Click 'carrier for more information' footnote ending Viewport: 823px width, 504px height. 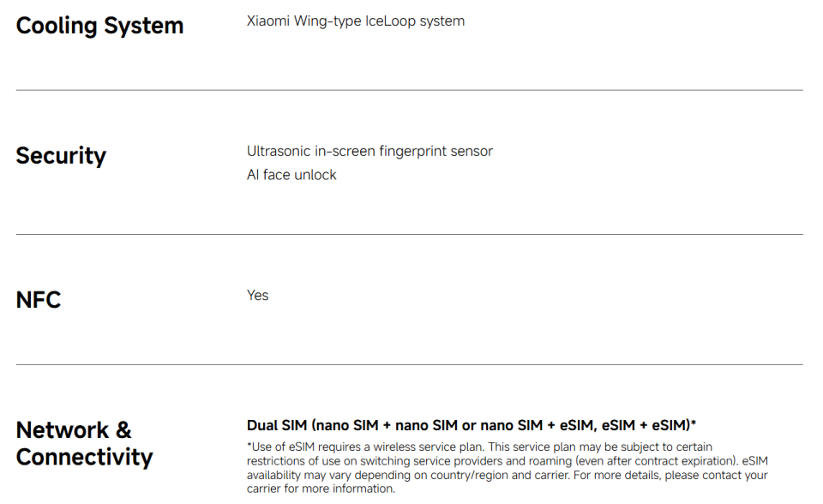coord(321,489)
